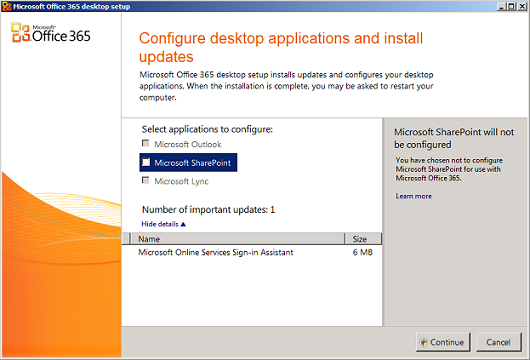Click the 6 MB size value
The width and height of the screenshot is (530, 360).
[363, 252]
